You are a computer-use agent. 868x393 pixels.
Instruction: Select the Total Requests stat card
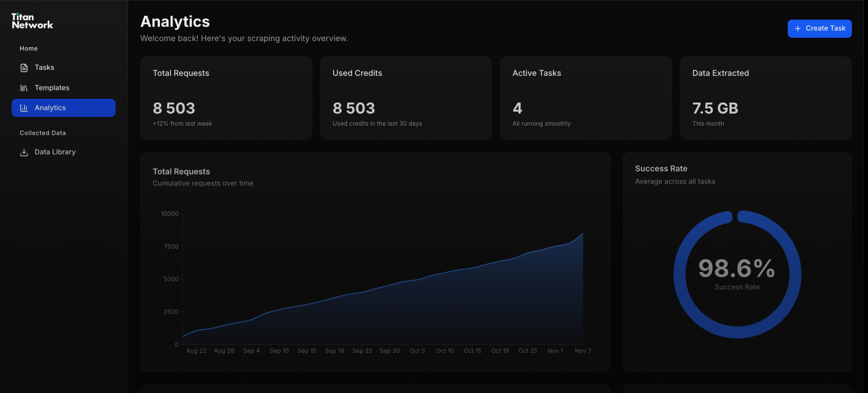tap(226, 98)
